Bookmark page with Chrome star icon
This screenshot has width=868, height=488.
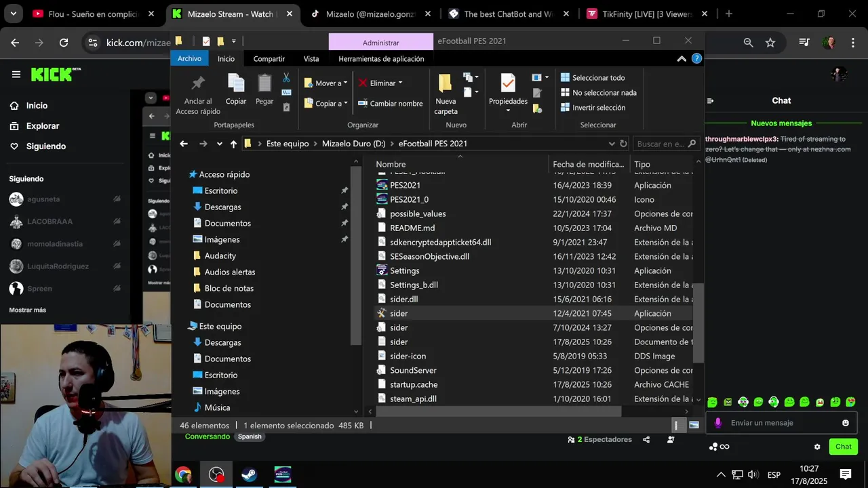770,43
